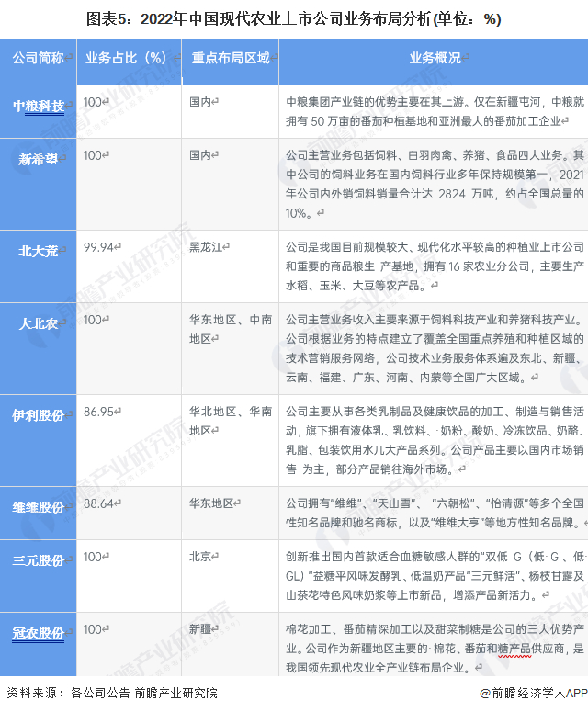
Task: Click the 维维股份 business overview text
Action: pos(435,513)
